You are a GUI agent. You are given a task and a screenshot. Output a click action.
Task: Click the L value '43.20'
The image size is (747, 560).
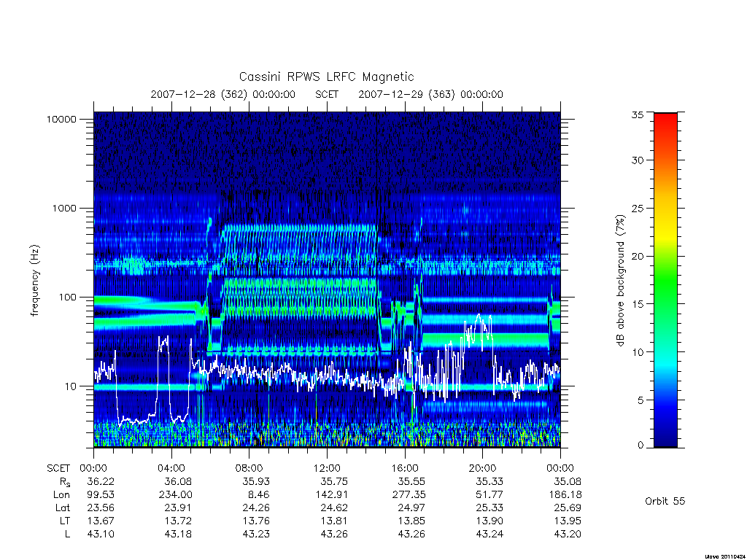568,534
